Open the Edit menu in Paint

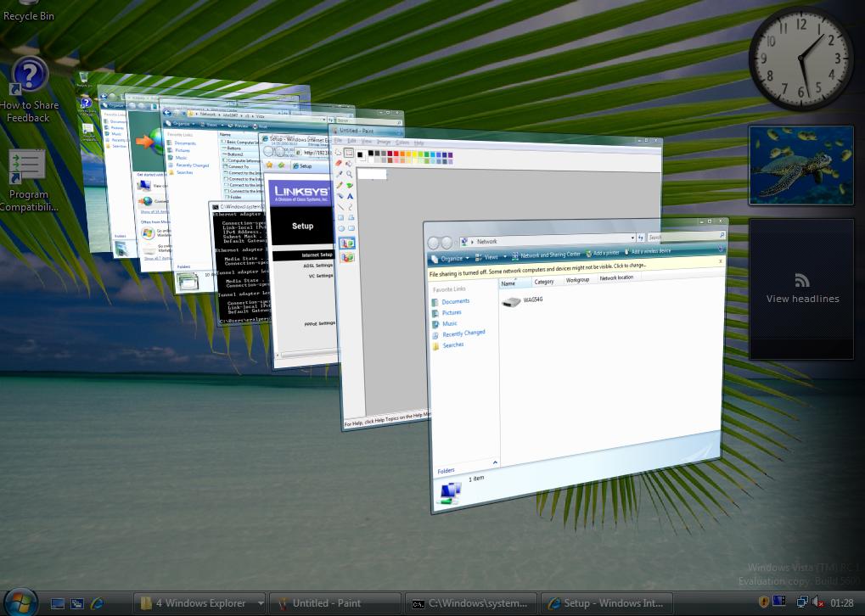[352, 141]
